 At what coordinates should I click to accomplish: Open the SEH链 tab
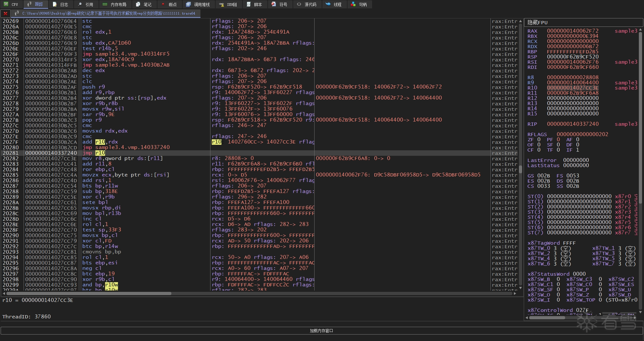228,5
